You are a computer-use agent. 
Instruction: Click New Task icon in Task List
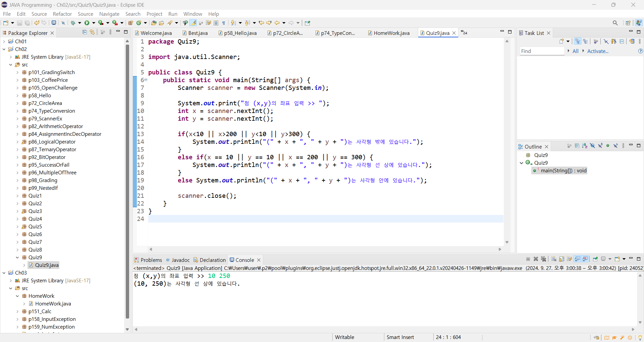[561, 41]
